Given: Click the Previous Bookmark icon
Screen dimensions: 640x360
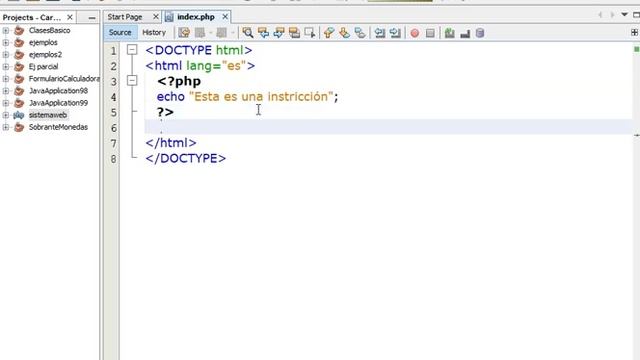Looking at the screenshot, I should tap(329, 33).
